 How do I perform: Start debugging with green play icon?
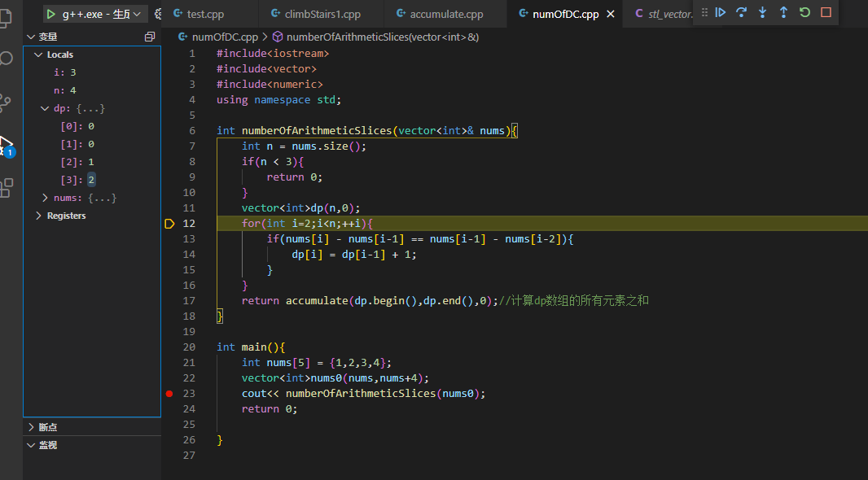[x=51, y=14]
